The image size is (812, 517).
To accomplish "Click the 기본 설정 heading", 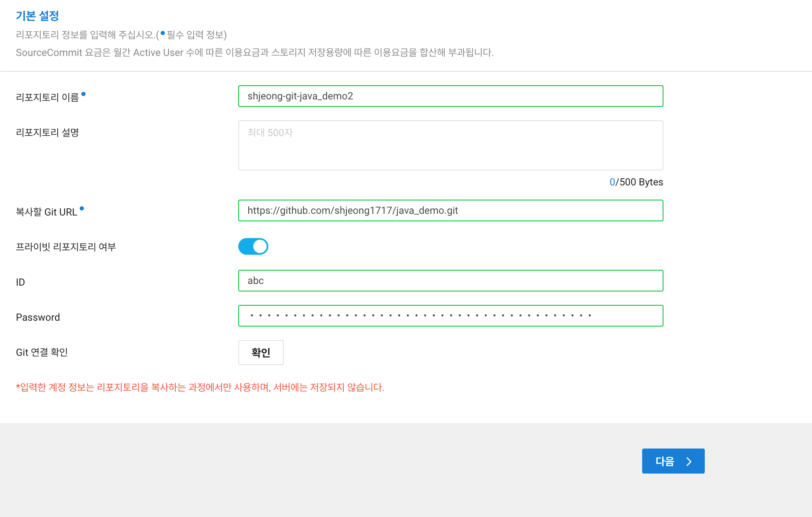I will (37, 16).
